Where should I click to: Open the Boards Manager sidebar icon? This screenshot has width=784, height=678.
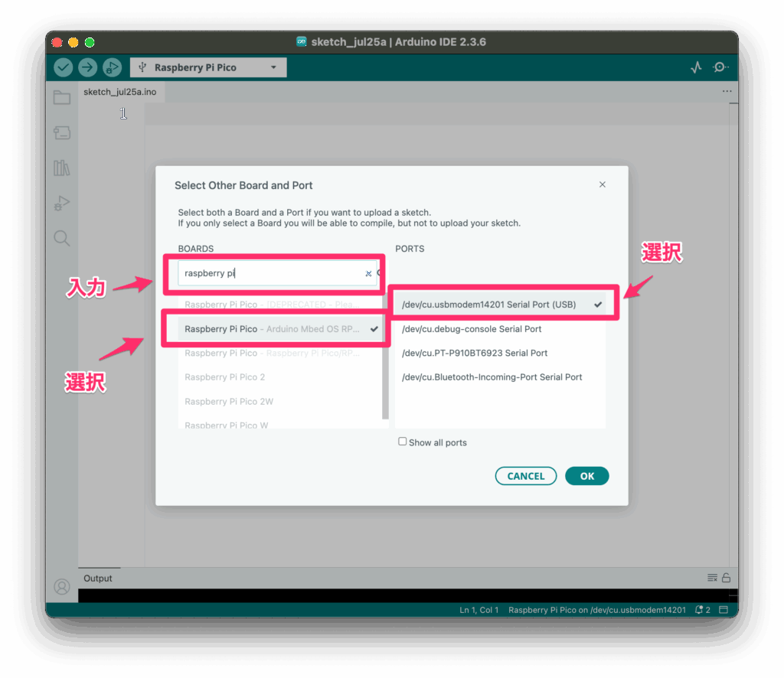tap(62, 133)
